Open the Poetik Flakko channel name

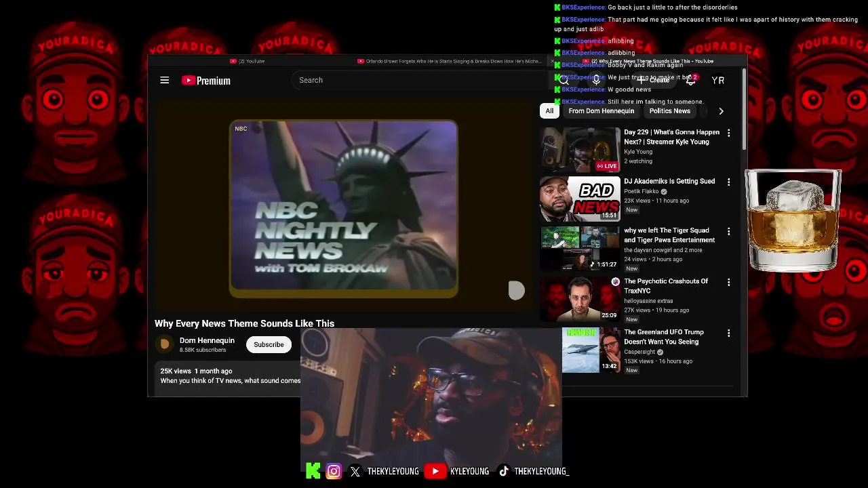642,191
